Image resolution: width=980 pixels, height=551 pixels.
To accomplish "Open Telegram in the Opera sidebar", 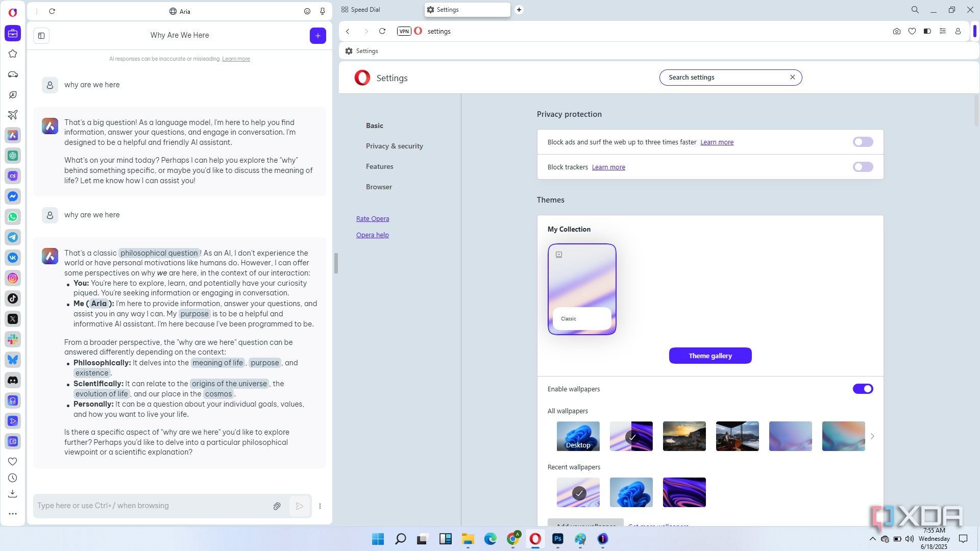I will (x=13, y=237).
